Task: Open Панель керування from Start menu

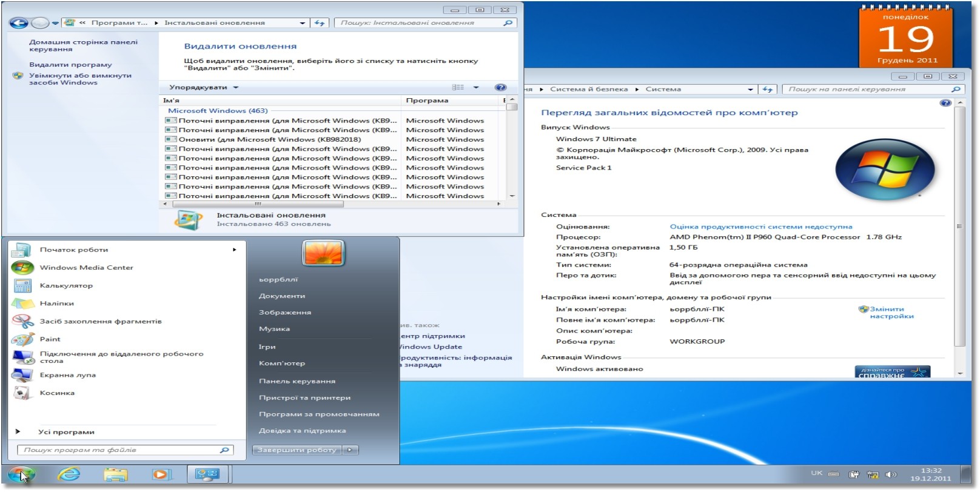Action: click(297, 381)
